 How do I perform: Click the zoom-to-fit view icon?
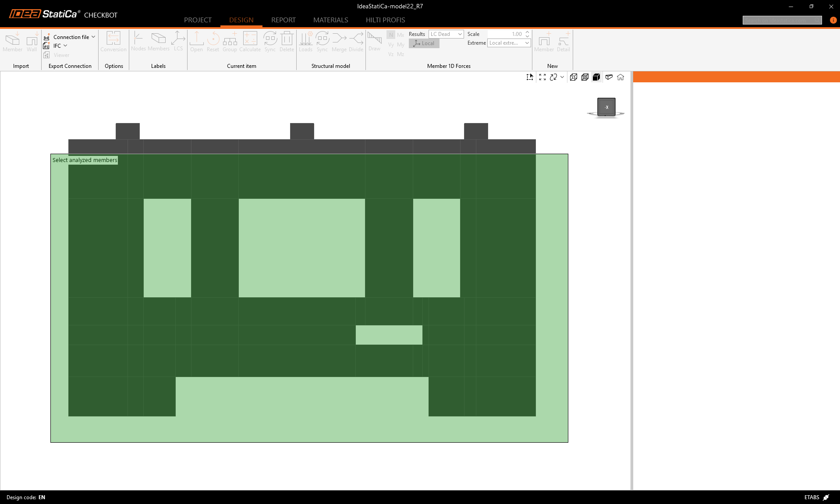tap(542, 77)
